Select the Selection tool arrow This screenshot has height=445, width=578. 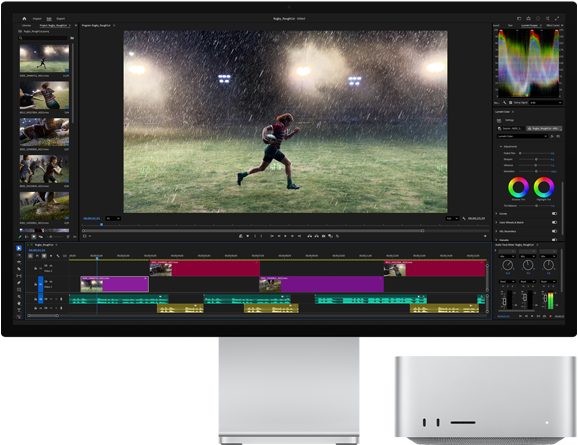click(x=19, y=248)
